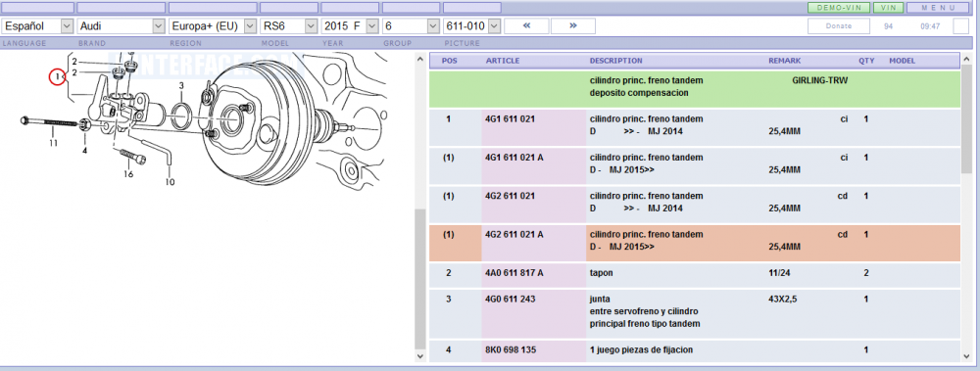This screenshot has height=371, width=980.
Task: Click the empty box right of the clock
Action: (960, 26)
